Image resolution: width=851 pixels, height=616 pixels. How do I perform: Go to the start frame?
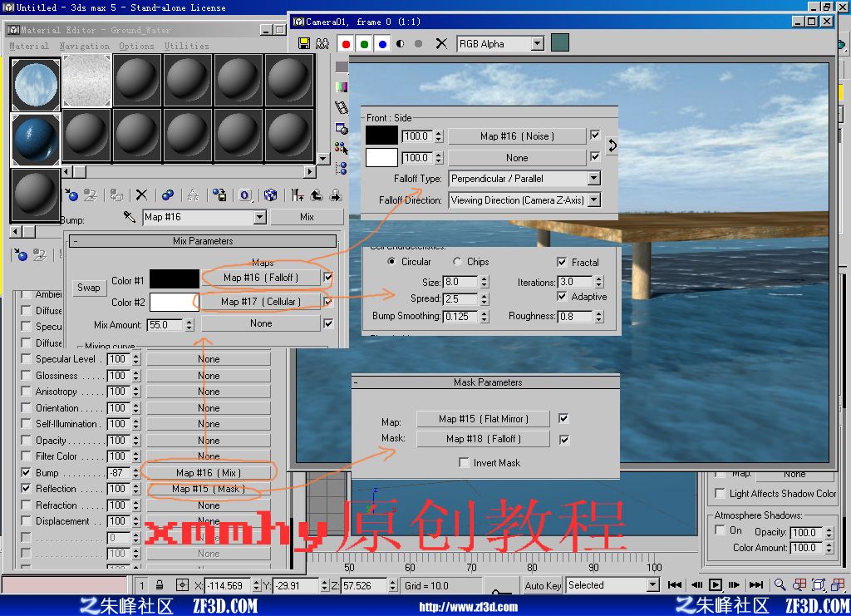[x=675, y=584]
